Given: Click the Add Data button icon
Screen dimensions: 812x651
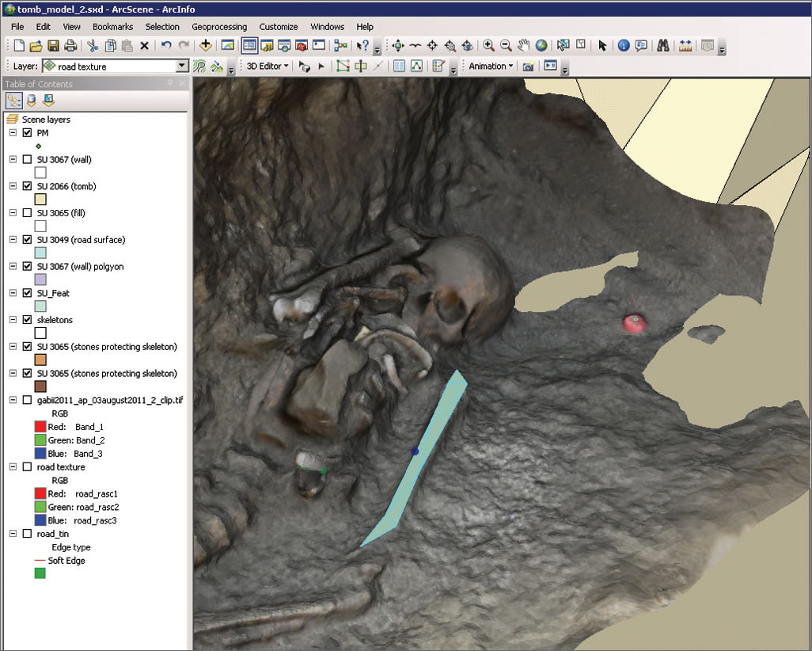Looking at the screenshot, I should pyautogui.click(x=206, y=46).
